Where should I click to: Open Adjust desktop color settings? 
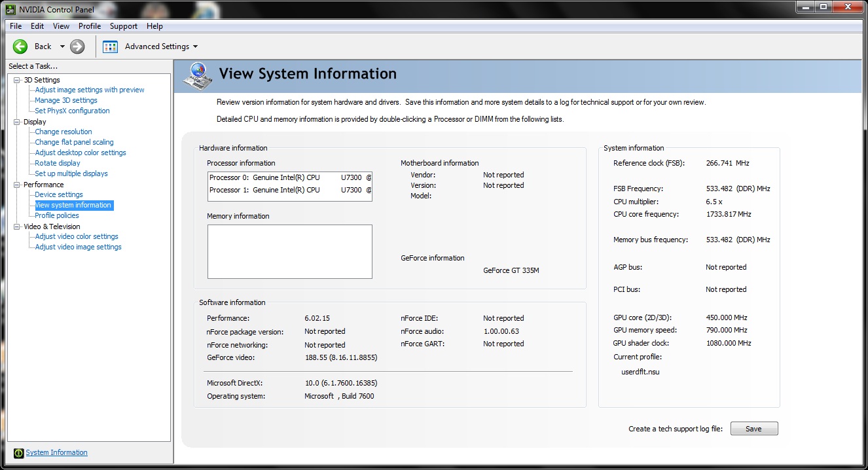click(x=81, y=153)
